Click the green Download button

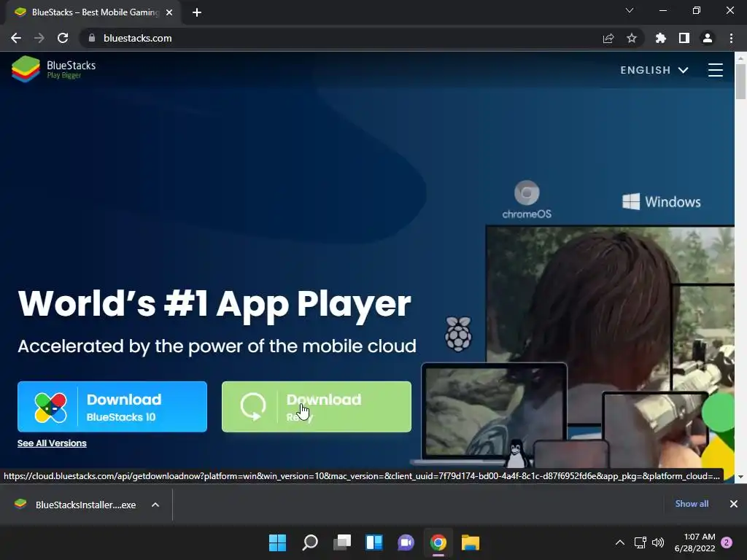click(x=317, y=407)
